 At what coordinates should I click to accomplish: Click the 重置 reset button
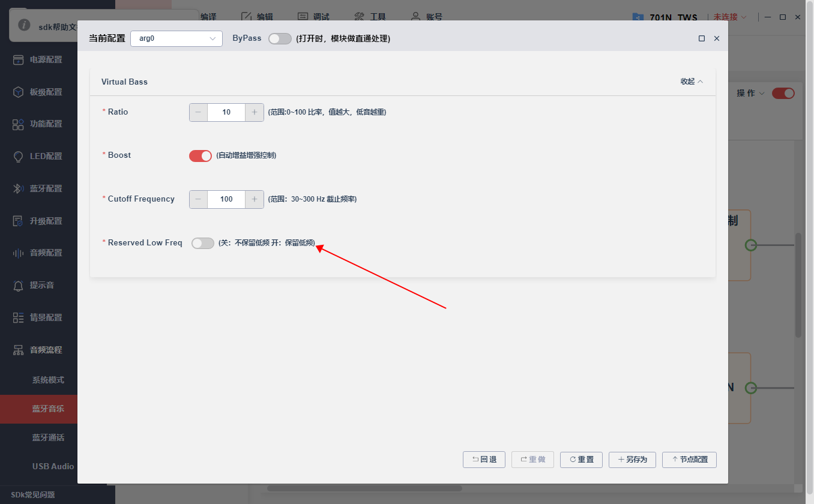tap(581, 460)
